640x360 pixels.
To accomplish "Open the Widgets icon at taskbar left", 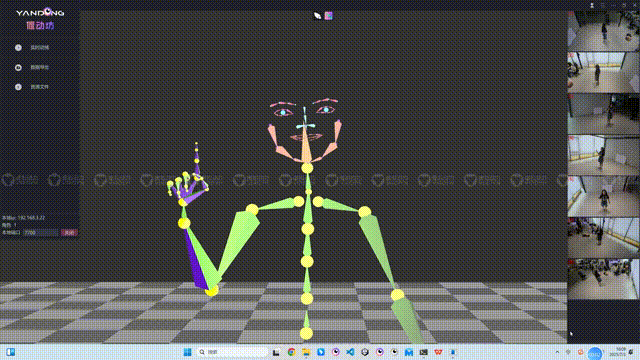I will coord(11,352).
